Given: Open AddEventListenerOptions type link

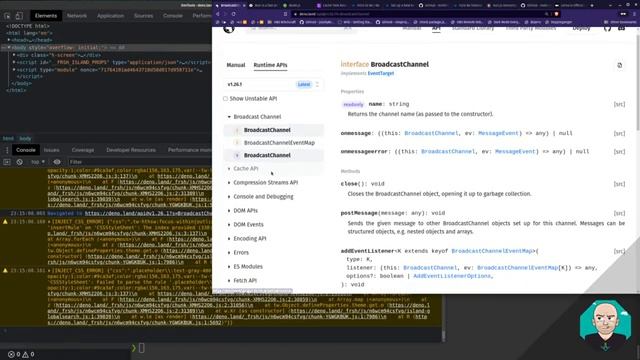Looking at the screenshot, I should click(x=452, y=276).
